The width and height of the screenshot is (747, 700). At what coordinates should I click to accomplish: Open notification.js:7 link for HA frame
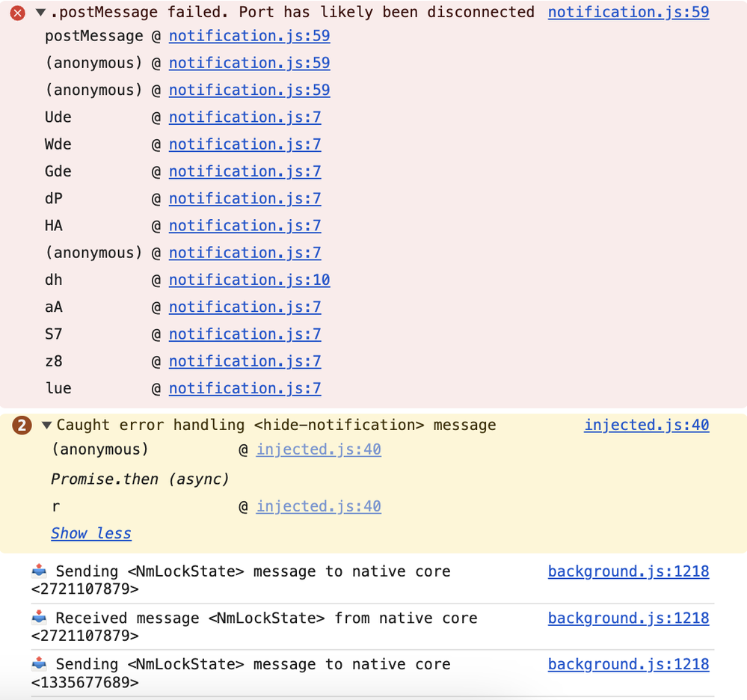coord(245,226)
